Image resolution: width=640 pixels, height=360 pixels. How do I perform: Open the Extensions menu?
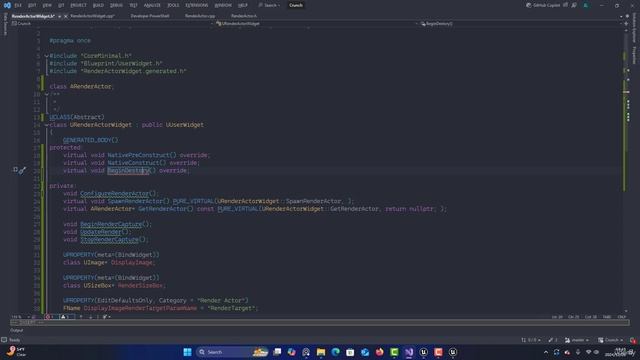coord(196,5)
